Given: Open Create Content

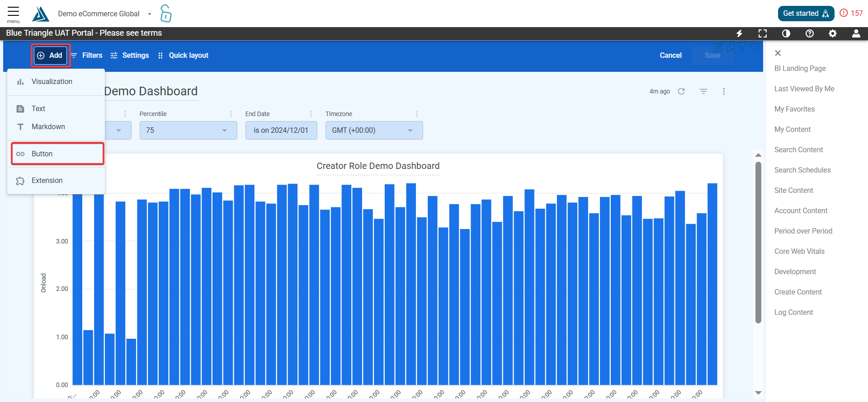Looking at the screenshot, I should click(798, 292).
